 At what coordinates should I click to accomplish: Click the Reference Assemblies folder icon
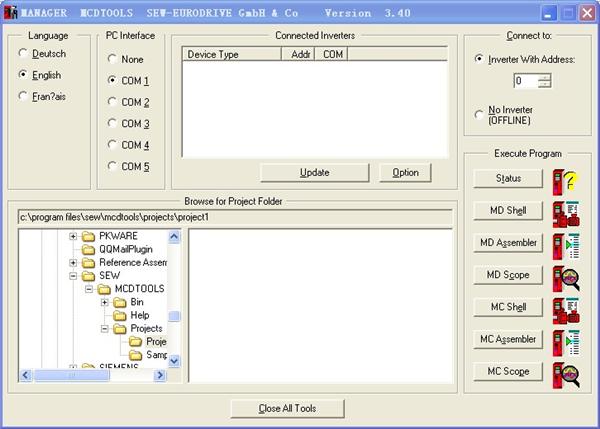tap(88, 263)
